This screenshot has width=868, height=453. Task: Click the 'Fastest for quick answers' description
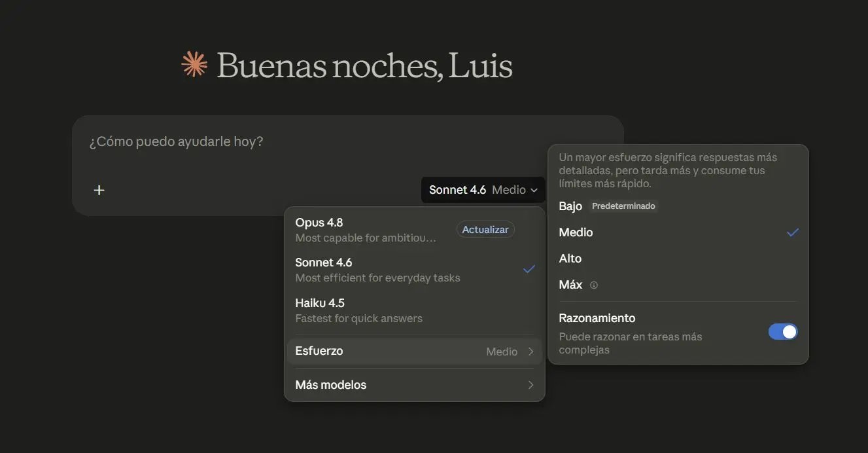click(x=358, y=318)
